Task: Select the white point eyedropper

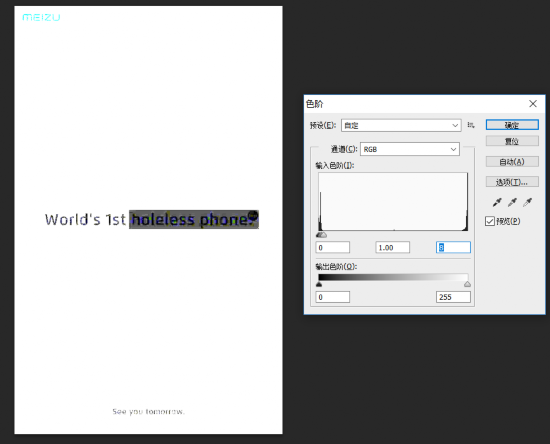Action: 528,202
